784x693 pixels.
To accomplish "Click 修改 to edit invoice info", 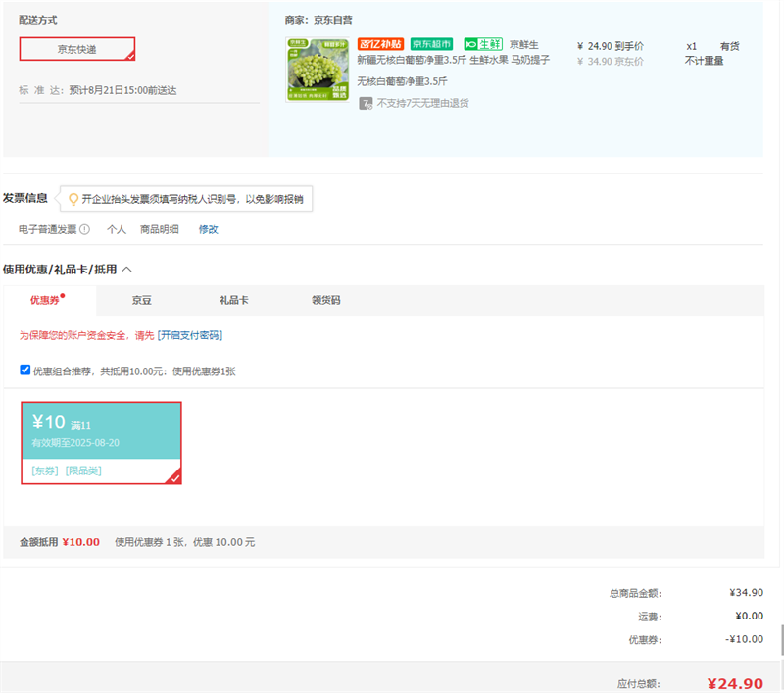I will click(x=208, y=229).
